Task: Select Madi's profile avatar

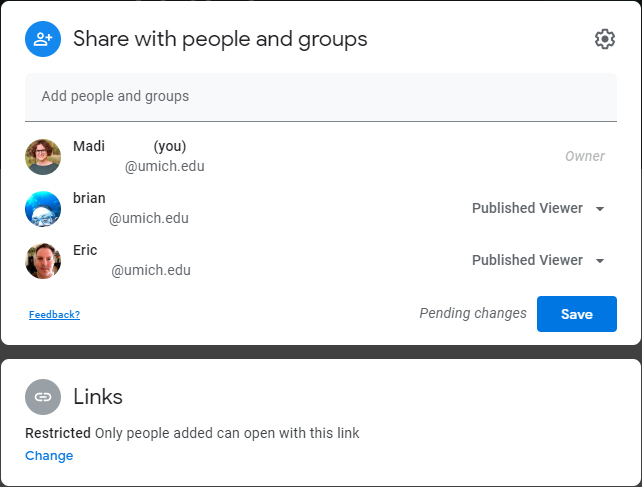Action: click(x=43, y=157)
